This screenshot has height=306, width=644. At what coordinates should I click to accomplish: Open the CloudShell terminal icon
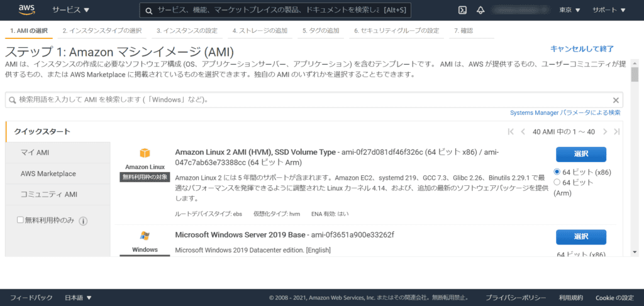pyautogui.click(x=462, y=10)
